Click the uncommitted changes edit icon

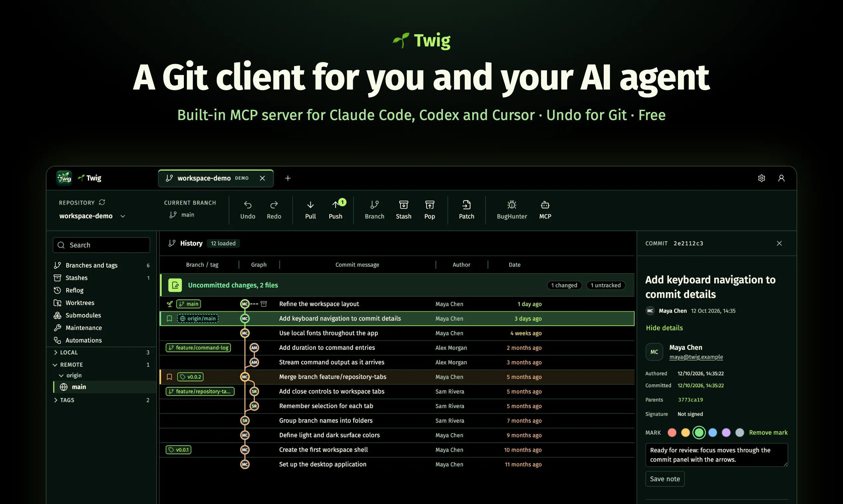point(175,285)
